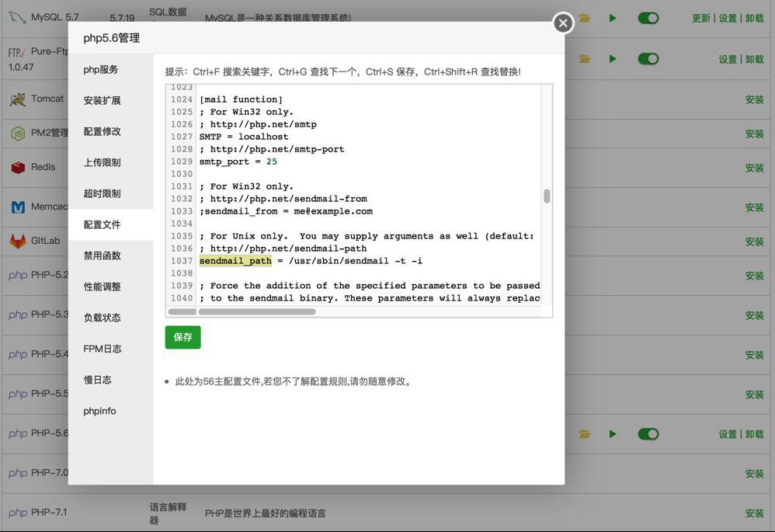Click 更新 link for MySQL 5.7

[x=701, y=19]
